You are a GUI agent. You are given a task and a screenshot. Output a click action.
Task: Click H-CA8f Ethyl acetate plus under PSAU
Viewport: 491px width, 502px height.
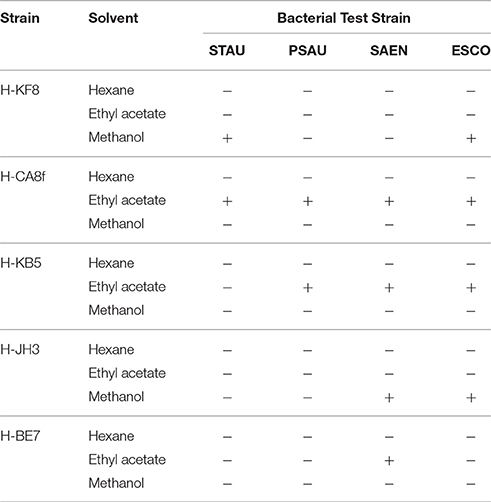(308, 201)
